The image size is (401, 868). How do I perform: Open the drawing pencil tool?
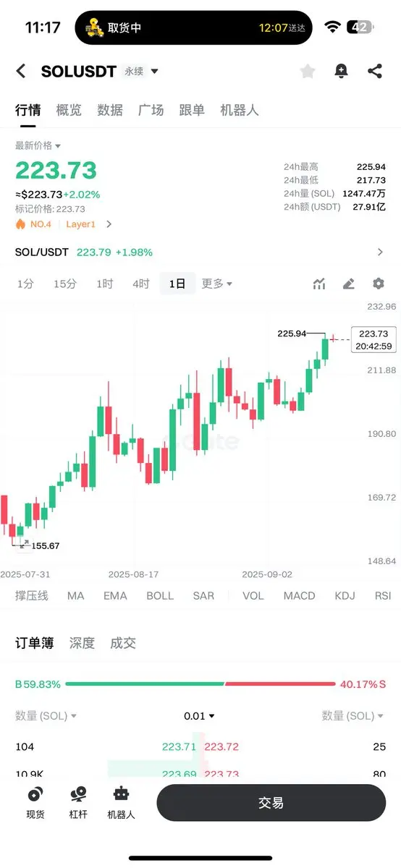(x=349, y=284)
